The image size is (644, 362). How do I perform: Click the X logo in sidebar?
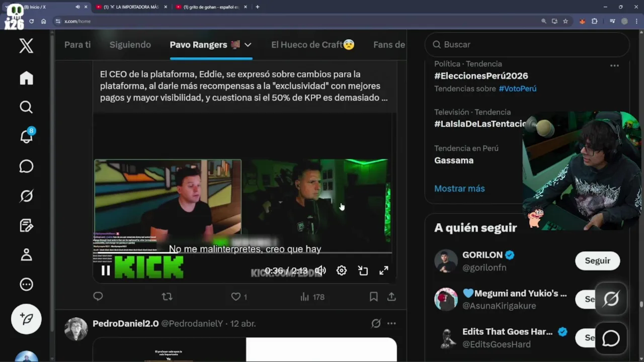tap(26, 46)
